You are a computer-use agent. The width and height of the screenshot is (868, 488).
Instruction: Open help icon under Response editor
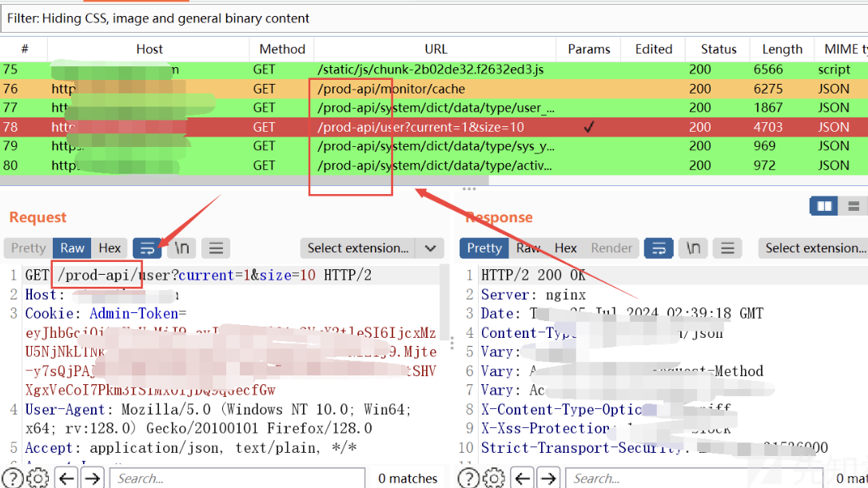(469, 478)
